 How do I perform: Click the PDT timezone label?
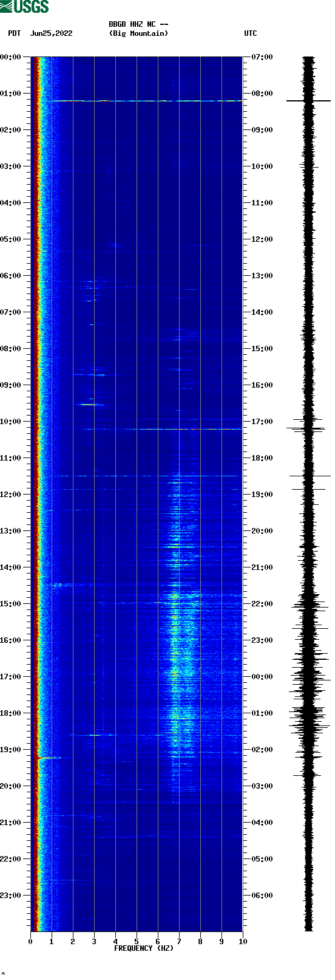pyautogui.click(x=14, y=33)
